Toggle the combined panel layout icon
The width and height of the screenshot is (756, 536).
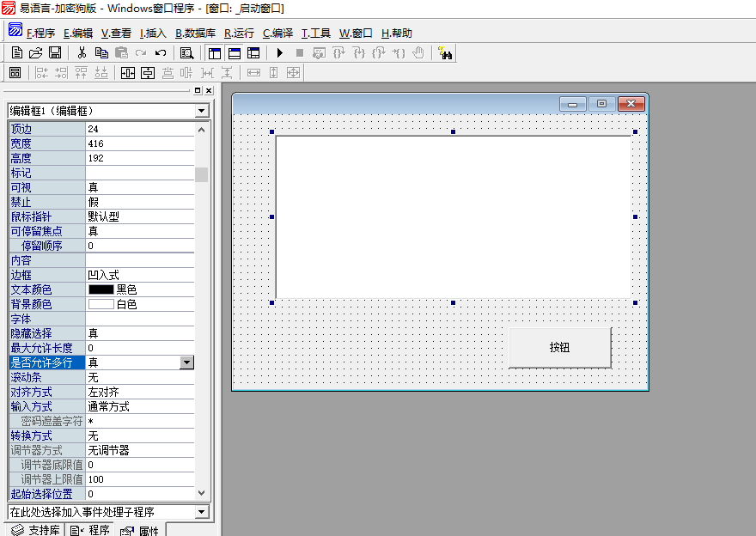pyautogui.click(x=253, y=53)
